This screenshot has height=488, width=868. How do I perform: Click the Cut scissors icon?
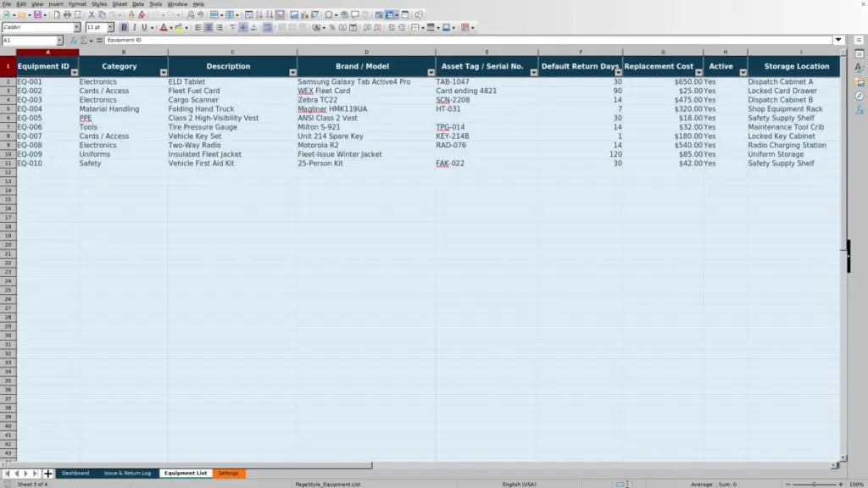[x=92, y=15]
